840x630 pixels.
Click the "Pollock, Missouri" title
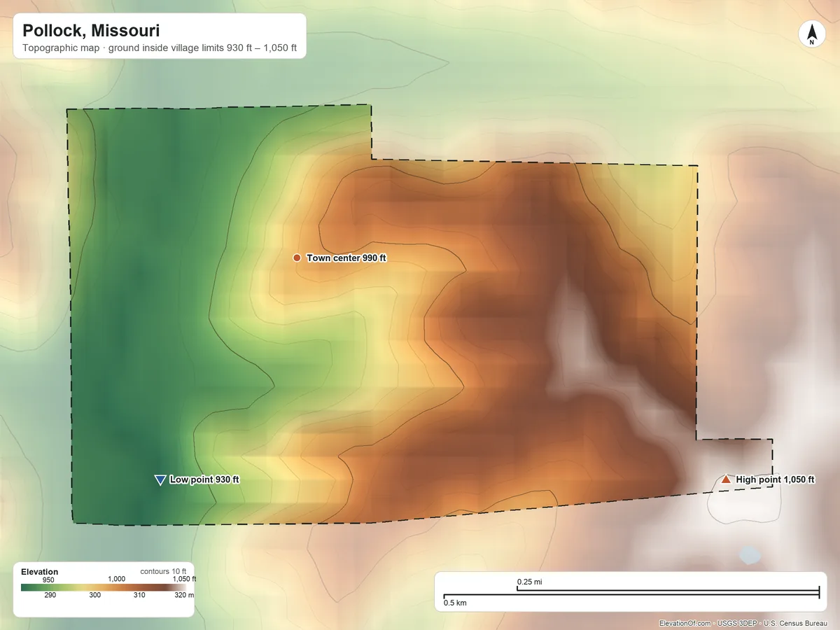coord(91,31)
